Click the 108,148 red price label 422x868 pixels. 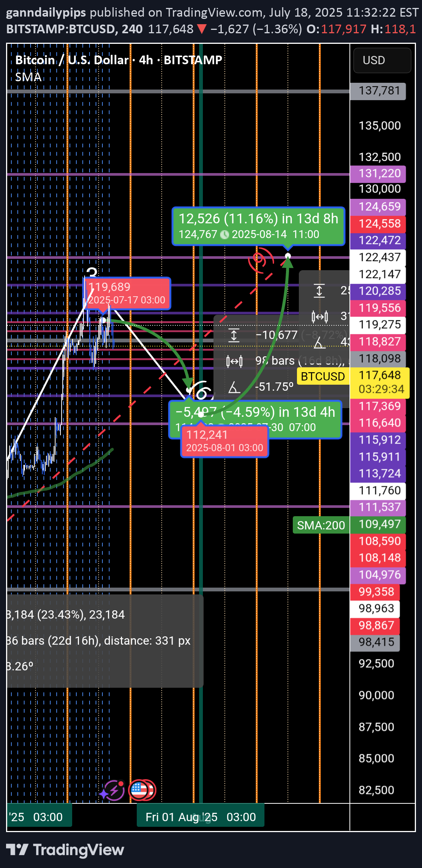click(x=378, y=558)
